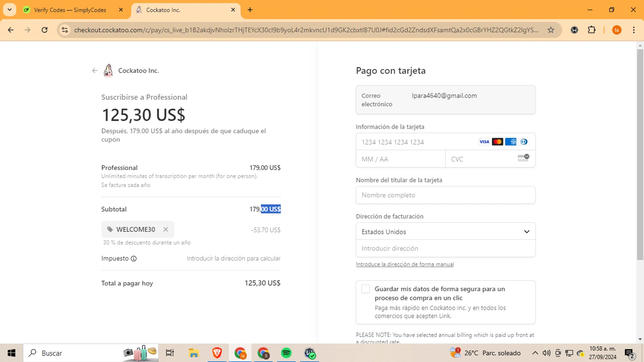Go forward in browser history

point(27,30)
